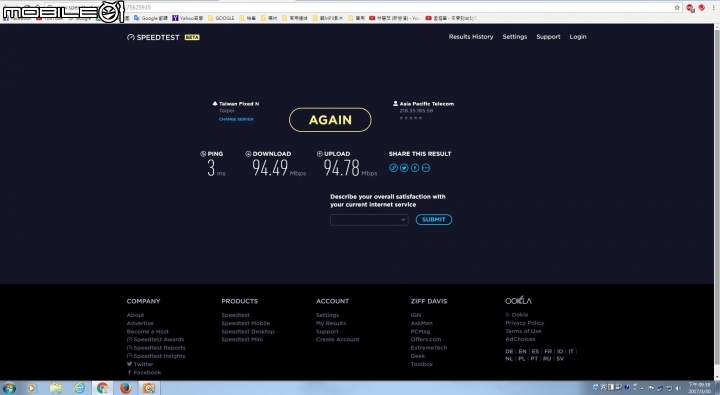Viewport: 720px width, 395px height.
Task: Click Become a Host footer link
Action: (x=148, y=332)
